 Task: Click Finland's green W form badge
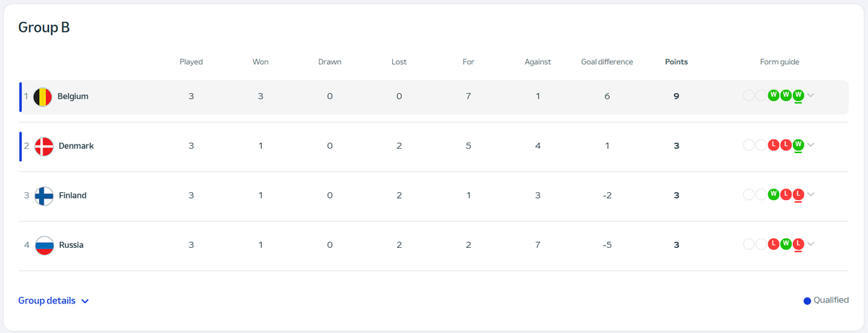point(774,194)
